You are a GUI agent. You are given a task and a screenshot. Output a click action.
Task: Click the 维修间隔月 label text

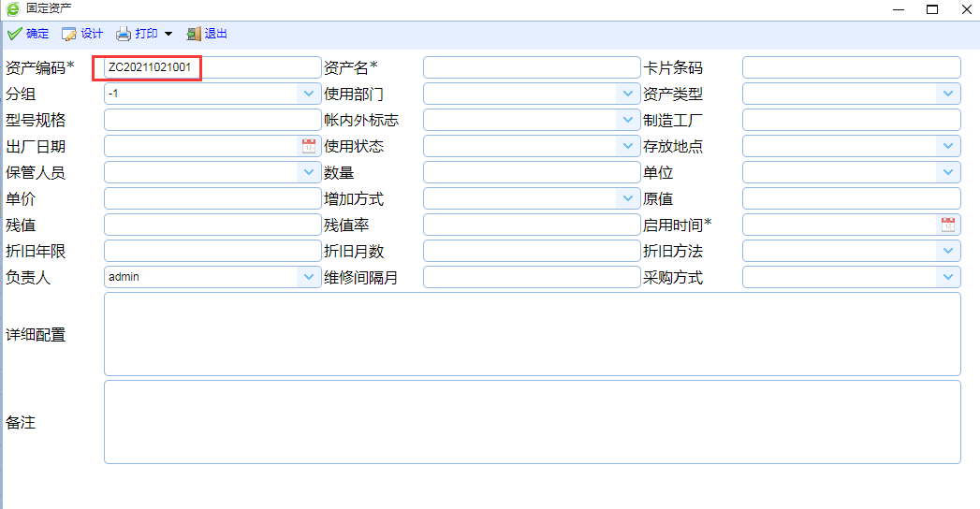tap(361, 277)
